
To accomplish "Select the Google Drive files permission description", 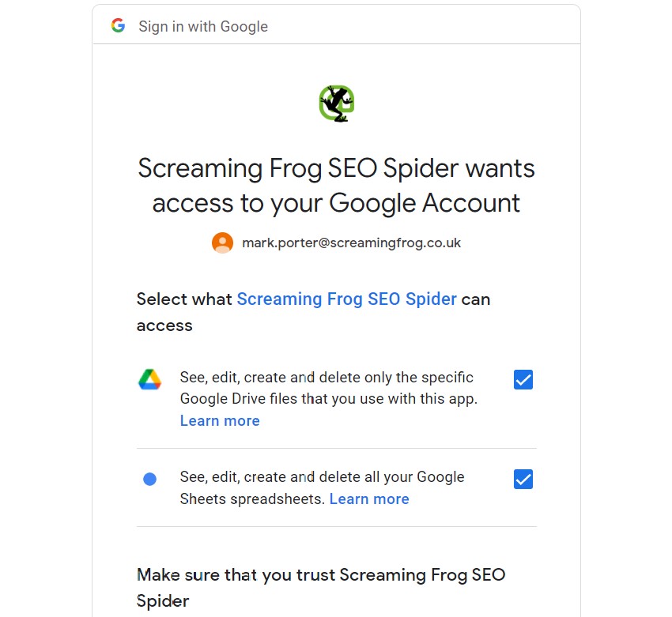I will tap(329, 388).
